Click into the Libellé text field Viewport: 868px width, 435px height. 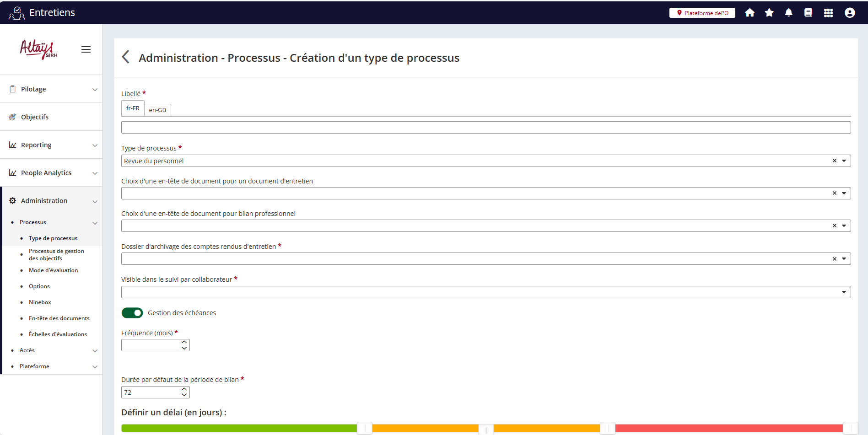tap(485, 128)
